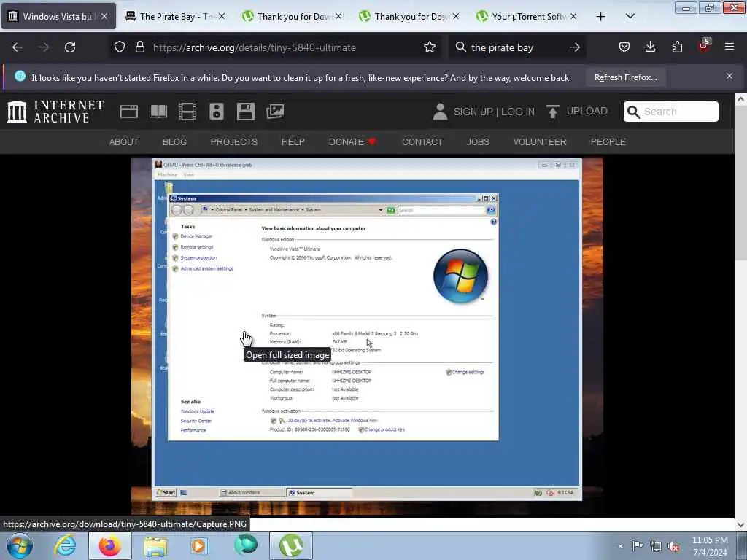The image size is (747, 560).
Task: Open Internet Archive Texts book icon
Action: pos(158,112)
